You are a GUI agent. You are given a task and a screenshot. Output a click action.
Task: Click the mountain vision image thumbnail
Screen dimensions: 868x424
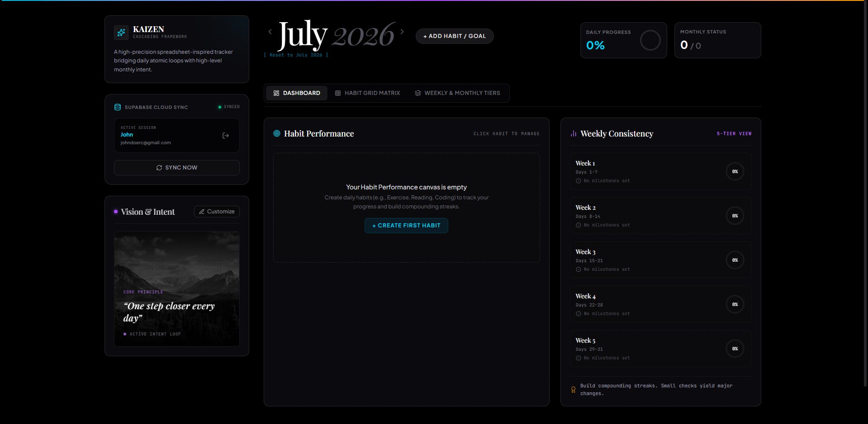coord(177,289)
